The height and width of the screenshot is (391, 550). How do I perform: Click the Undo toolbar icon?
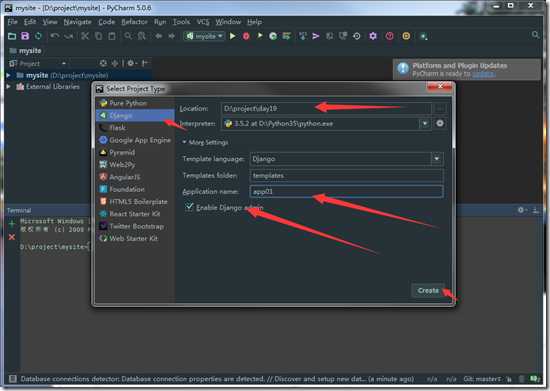coord(54,36)
